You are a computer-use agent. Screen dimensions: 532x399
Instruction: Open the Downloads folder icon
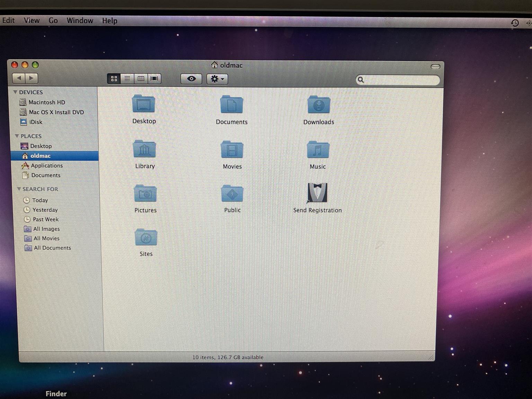click(318, 105)
